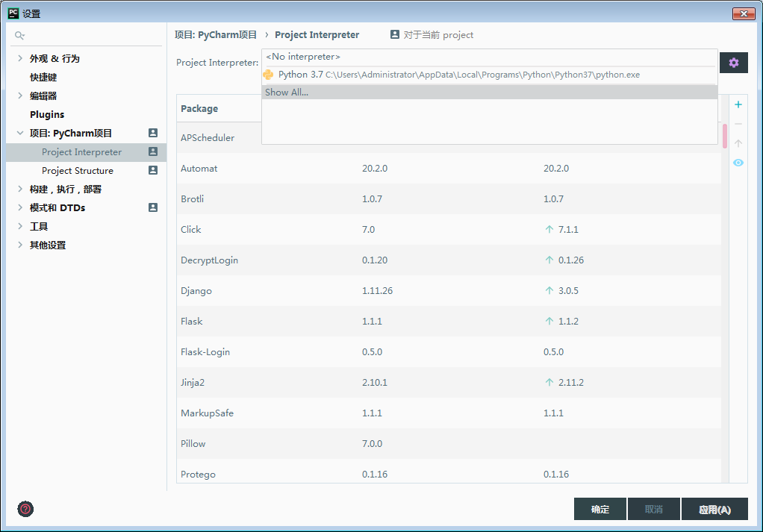Screen dimensions: 763x532
Task: Click the upgrade package arrow icon
Action: [x=738, y=143]
